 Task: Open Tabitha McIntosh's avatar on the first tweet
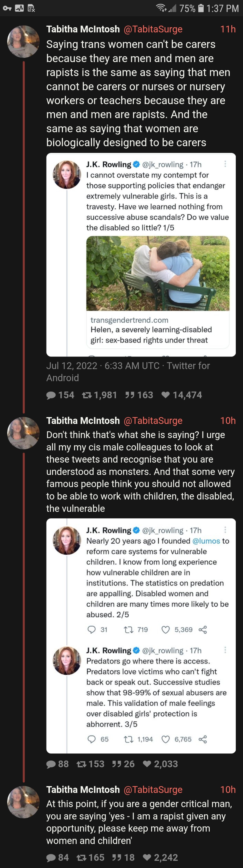pyautogui.click(x=24, y=41)
